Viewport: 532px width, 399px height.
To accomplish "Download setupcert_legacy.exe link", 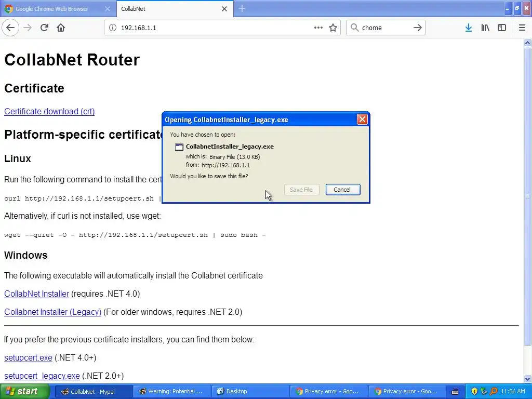I will (x=42, y=376).
